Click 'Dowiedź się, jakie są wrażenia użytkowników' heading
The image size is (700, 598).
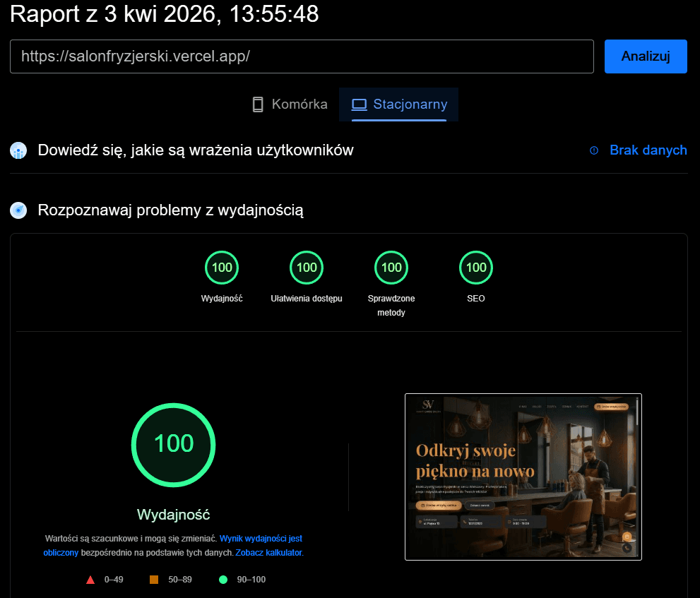click(196, 150)
